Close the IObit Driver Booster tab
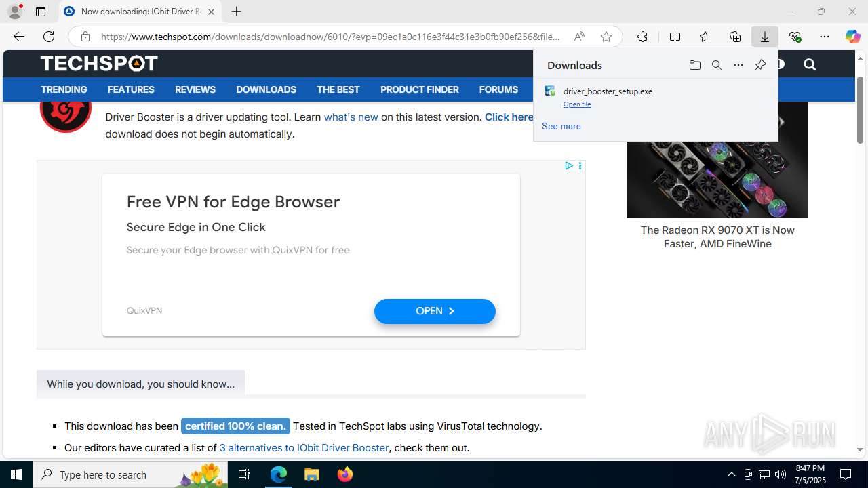The width and height of the screenshot is (868, 488). pyautogui.click(x=211, y=12)
